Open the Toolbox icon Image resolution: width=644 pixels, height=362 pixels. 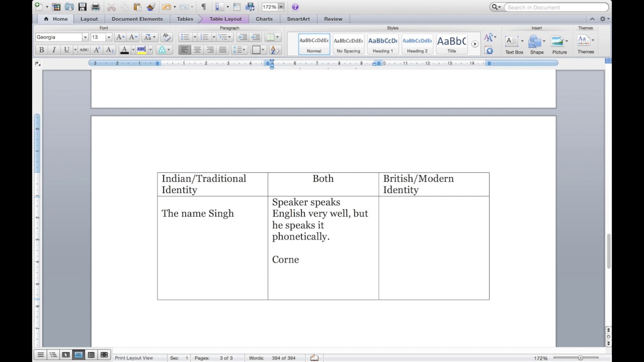click(x=237, y=7)
